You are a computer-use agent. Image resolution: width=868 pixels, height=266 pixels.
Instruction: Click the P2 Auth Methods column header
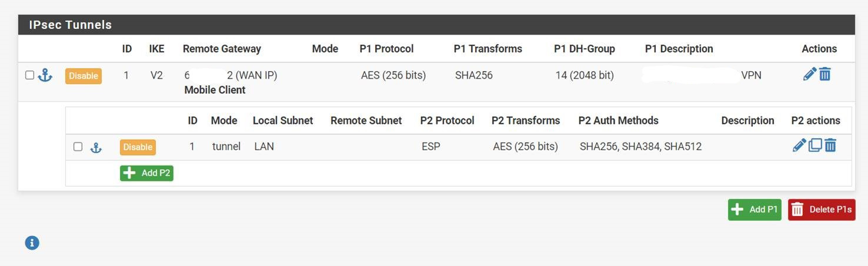point(618,120)
